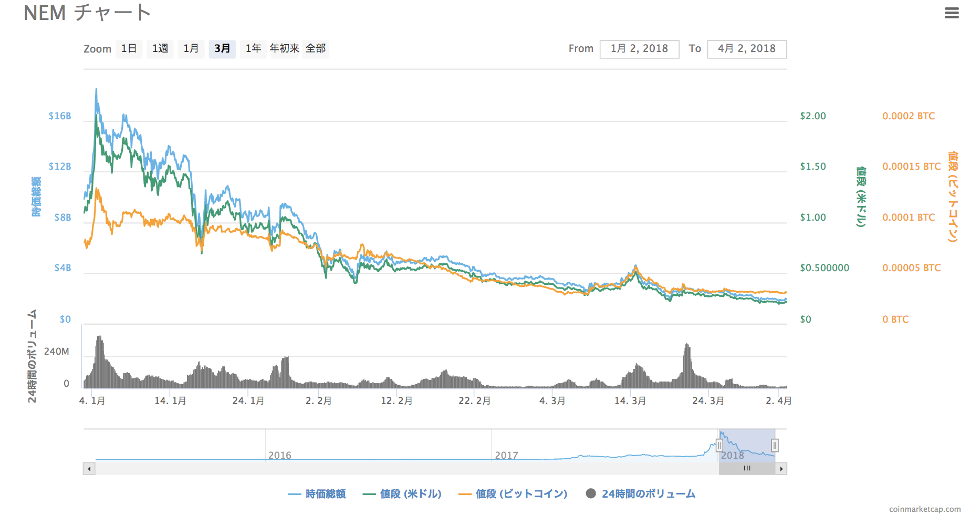Click the 24. 1月 x-axis label

248,401
